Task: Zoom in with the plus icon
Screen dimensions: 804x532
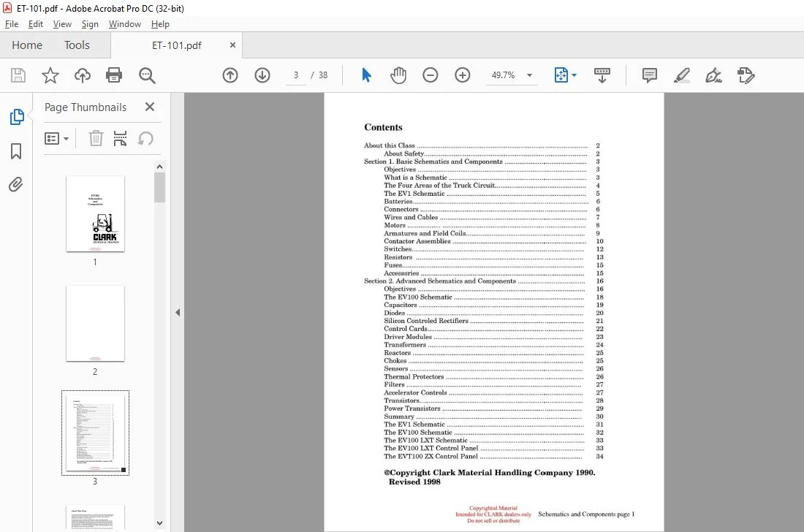Action: pyautogui.click(x=463, y=75)
